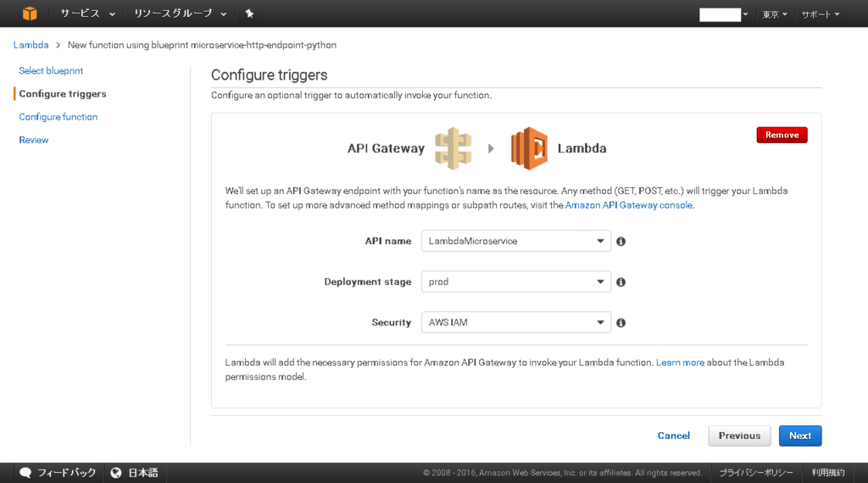Image resolution: width=868 pixels, height=483 pixels.
Task: Click the info icon next to Security
Action: tap(621, 323)
